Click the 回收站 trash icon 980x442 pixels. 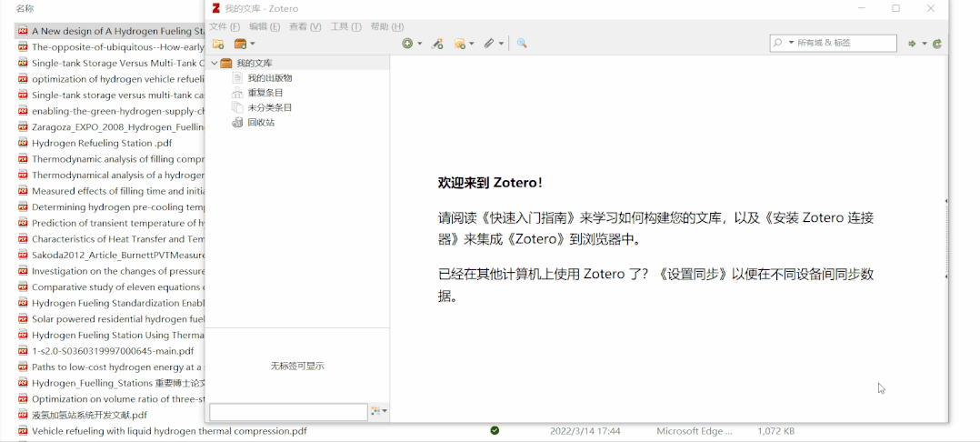pos(237,123)
